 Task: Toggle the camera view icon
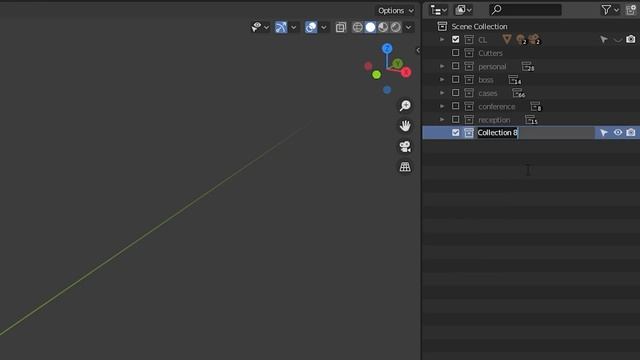tap(405, 146)
